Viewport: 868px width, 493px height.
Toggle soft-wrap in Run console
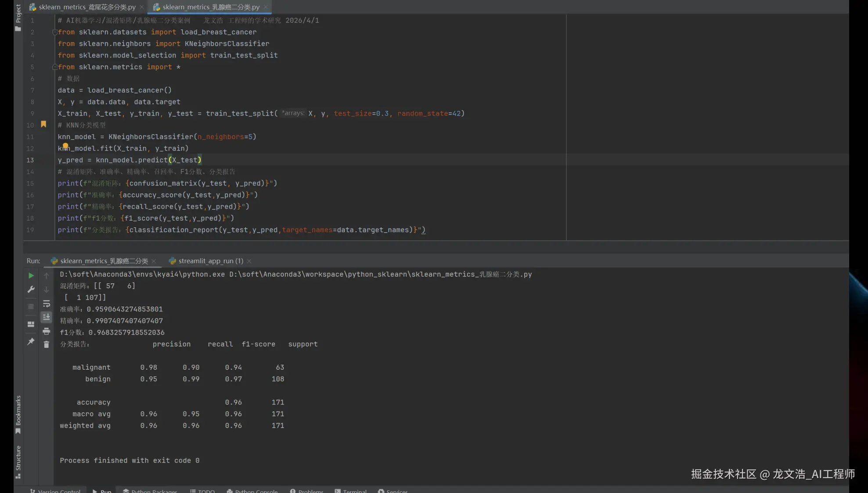coord(46,304)
